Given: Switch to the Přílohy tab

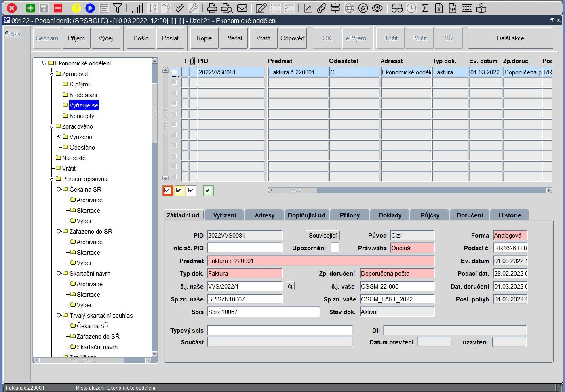Looking at the screenshot, I should (350, 215).
